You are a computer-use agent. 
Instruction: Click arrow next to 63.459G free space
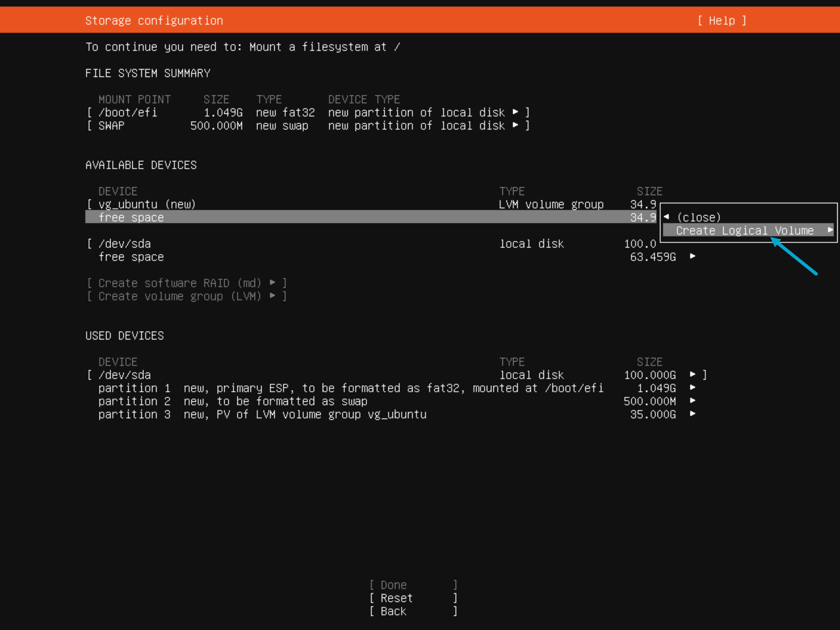(692, 256)
